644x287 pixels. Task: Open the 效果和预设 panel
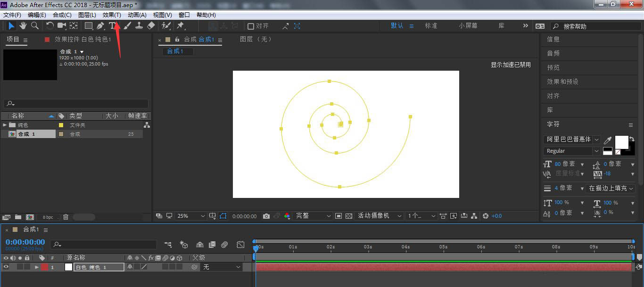pos(562,82)
